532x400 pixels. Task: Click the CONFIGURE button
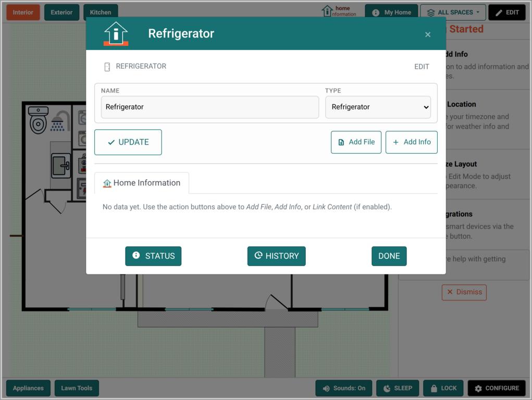tap(497, 388)
